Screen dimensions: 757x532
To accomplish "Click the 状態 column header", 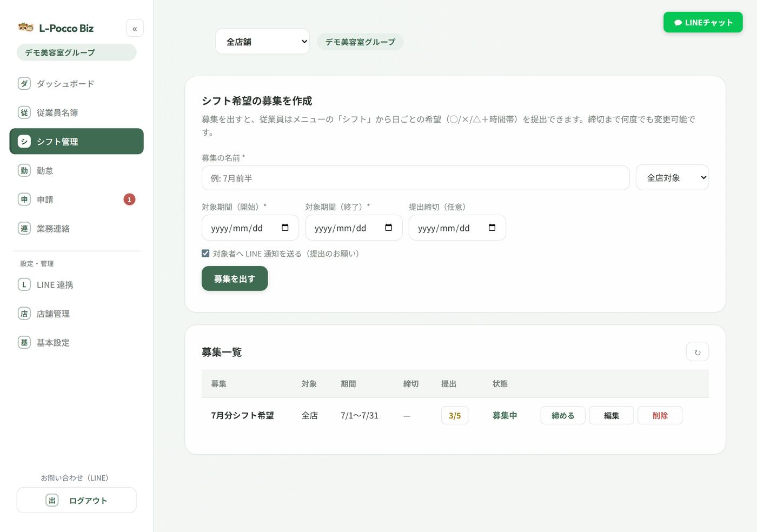I will [500, 383].
